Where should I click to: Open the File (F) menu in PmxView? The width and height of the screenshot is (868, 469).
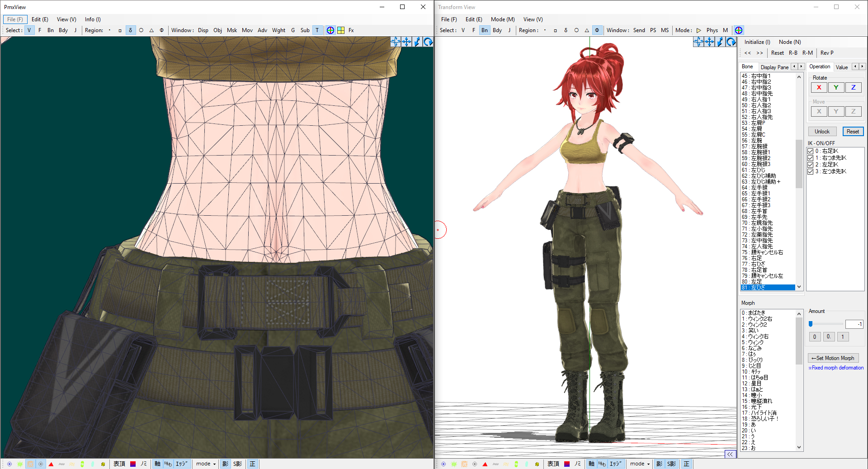(15, 19)
